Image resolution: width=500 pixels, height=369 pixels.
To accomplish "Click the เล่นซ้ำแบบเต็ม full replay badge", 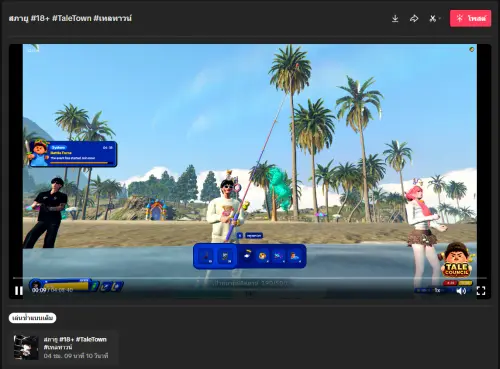I will click(33, 318).
